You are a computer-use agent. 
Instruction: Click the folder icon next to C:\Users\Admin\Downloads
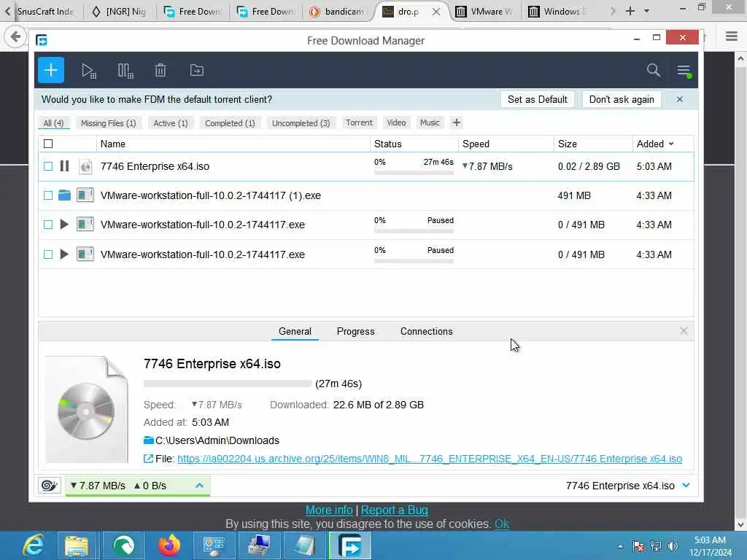click(x=149, y=440)
